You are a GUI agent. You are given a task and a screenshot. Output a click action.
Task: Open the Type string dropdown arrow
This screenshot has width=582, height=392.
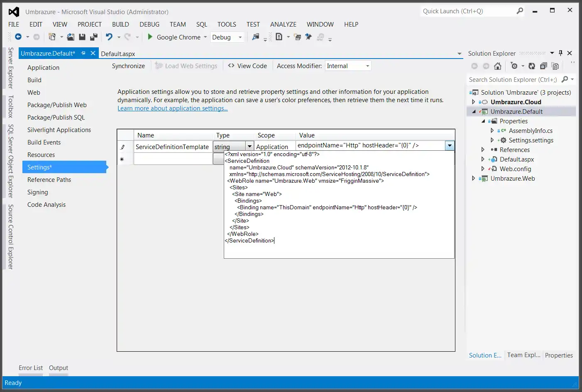point(249,147)
